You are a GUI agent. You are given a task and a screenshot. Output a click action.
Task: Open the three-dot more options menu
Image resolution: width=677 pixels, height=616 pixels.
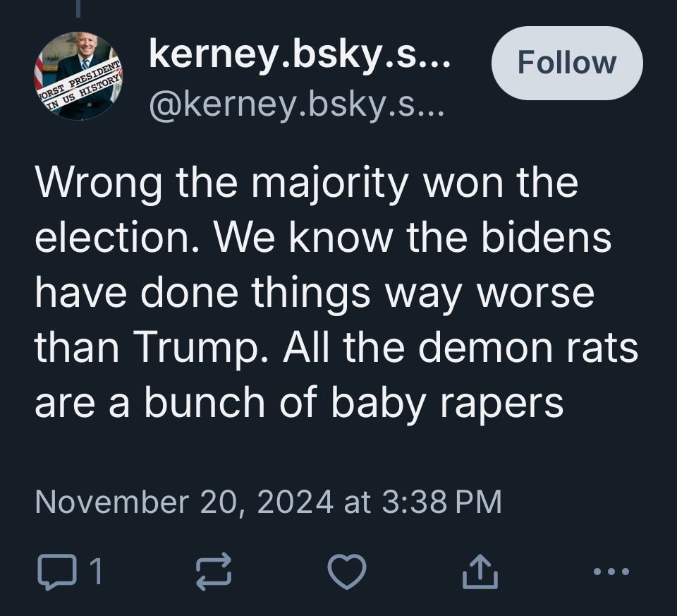[609, 572]
